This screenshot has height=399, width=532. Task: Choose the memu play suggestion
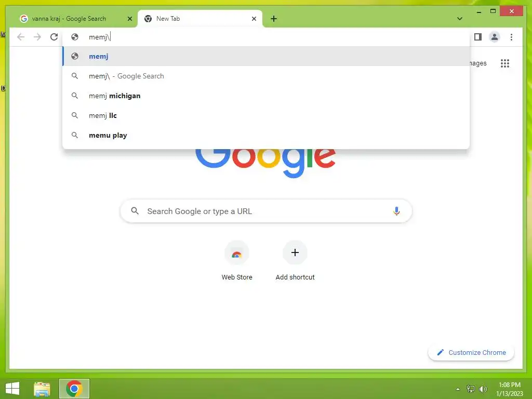pyautogui.click(x=267, y=135)
